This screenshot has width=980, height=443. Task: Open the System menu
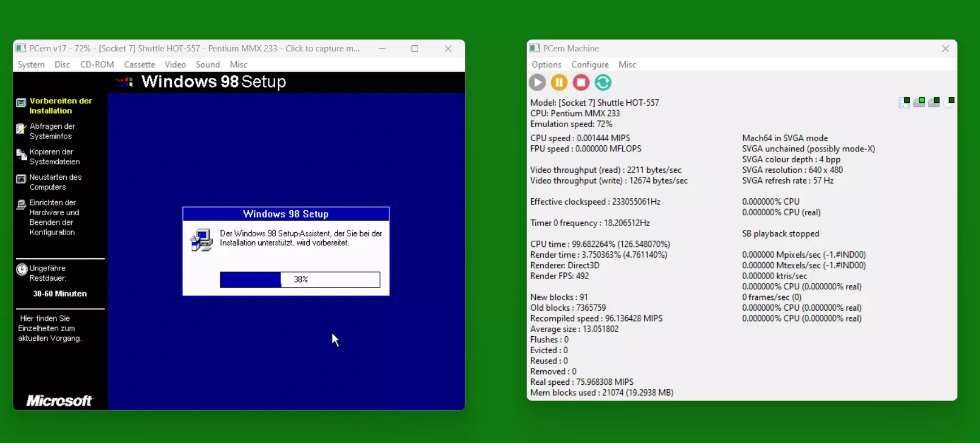click(x=31, y=64)
